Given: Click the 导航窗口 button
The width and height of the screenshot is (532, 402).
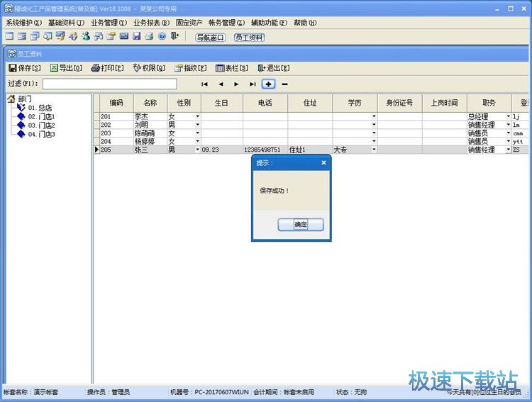Looking at the screenshot, I should tap(211, 38).
